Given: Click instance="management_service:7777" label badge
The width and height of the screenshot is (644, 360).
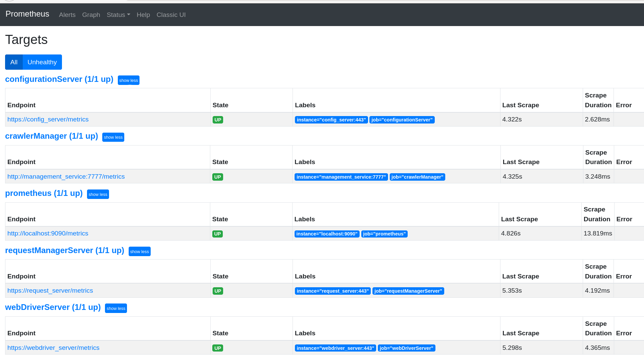Looking at the screenshot, I should tap(341, 177).
